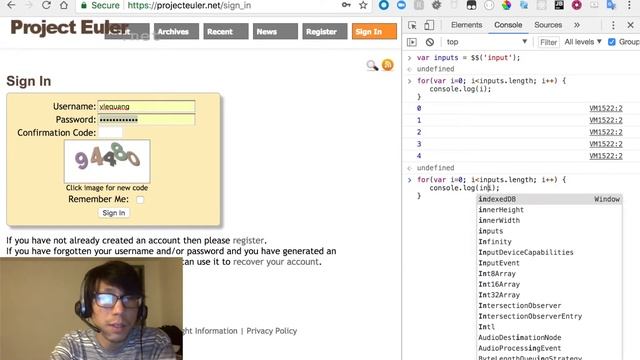
Task: Click the browser address bar URL
Action: [189, 5]
